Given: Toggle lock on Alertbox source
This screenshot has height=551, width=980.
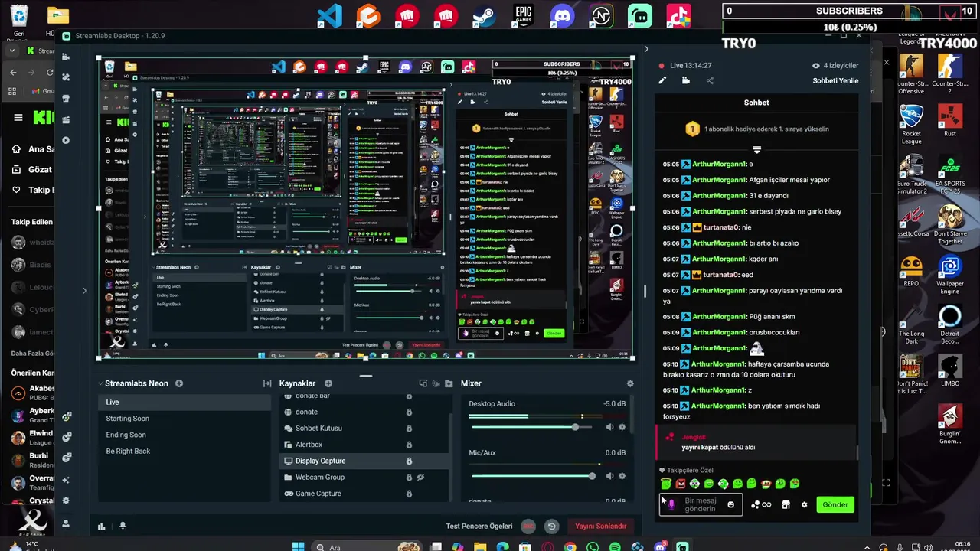Looking at the screenshot, I should point(409,445).
